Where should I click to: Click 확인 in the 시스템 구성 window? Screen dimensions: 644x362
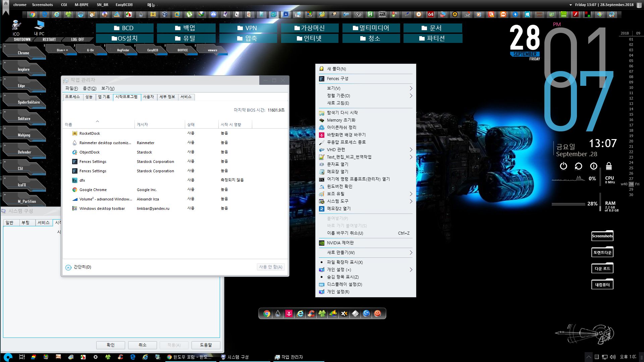111,345
